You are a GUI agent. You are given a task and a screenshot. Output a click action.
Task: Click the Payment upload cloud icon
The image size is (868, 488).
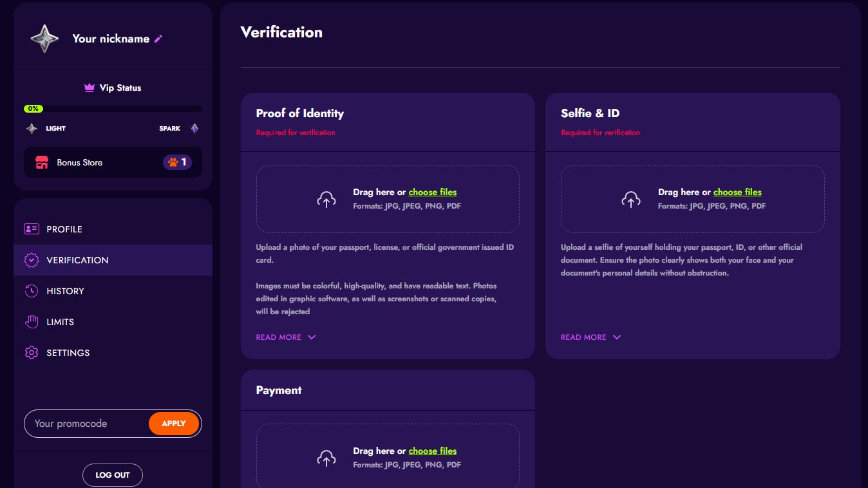click(326, 458)
